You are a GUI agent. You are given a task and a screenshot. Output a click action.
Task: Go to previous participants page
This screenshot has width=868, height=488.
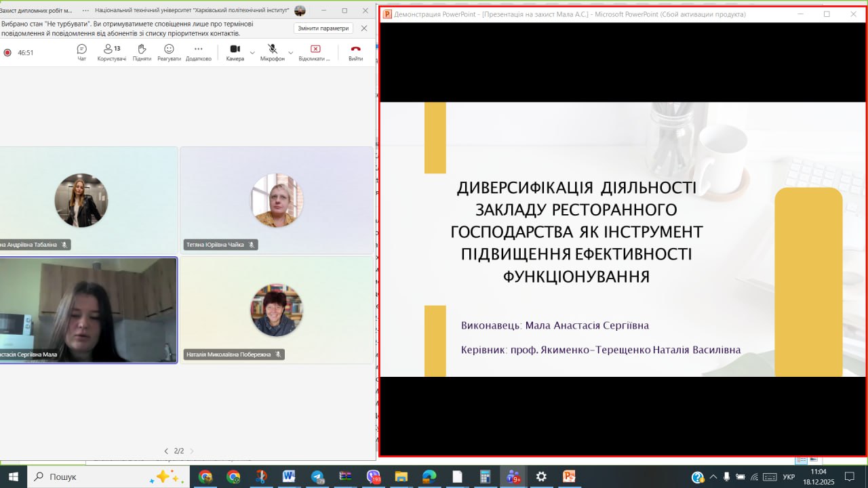166,451
